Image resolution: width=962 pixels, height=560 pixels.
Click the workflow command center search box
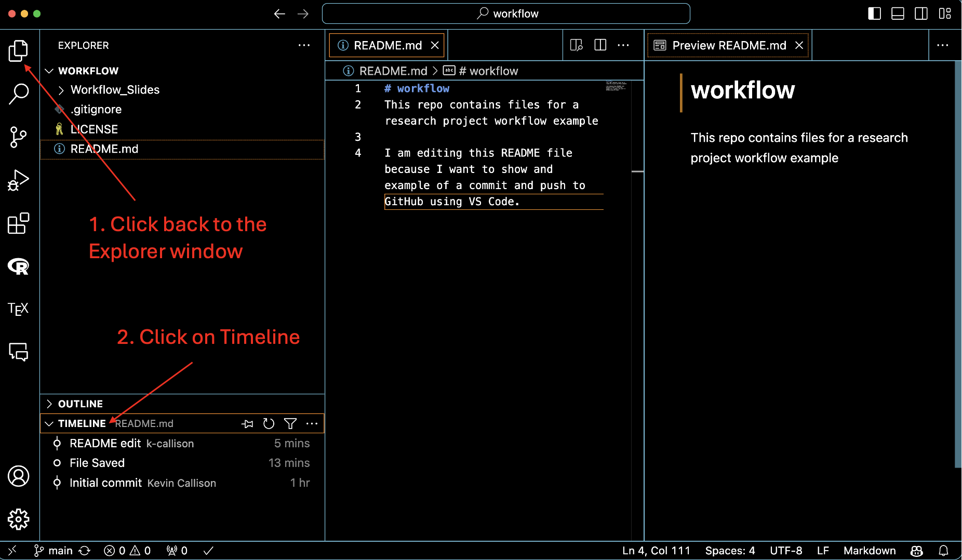(506, 14)
